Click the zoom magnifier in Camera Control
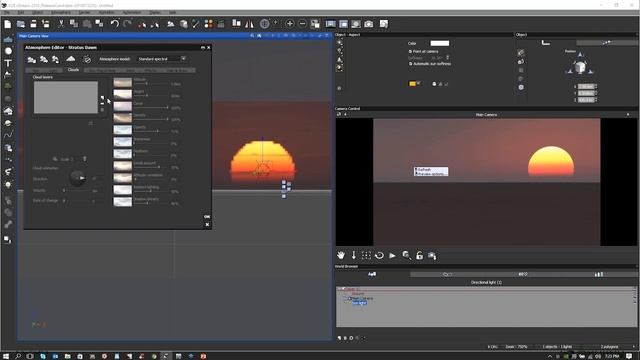 [406, 256]
